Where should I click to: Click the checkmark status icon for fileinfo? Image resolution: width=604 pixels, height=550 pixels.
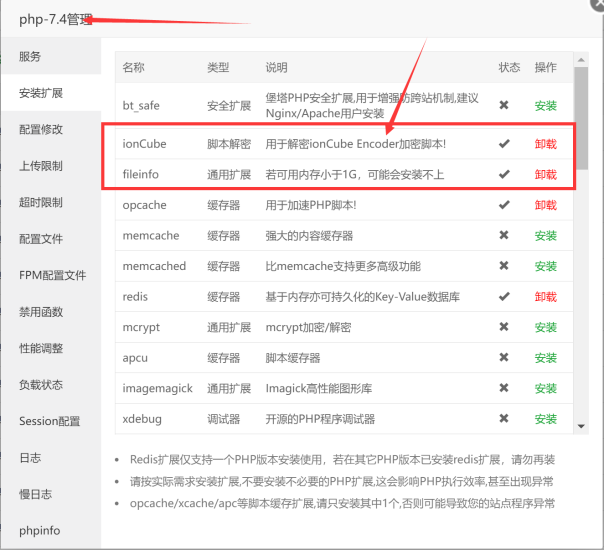(x=504, y=175)
